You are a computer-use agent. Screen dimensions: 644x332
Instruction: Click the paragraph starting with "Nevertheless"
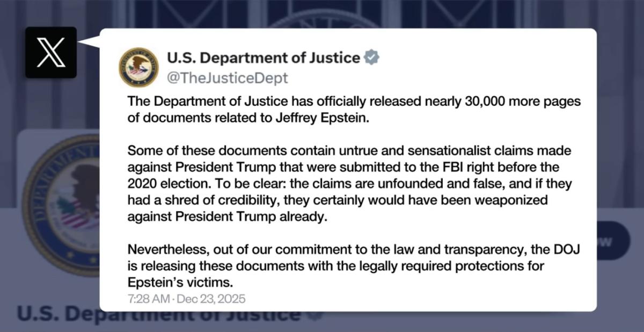point(354,266)
